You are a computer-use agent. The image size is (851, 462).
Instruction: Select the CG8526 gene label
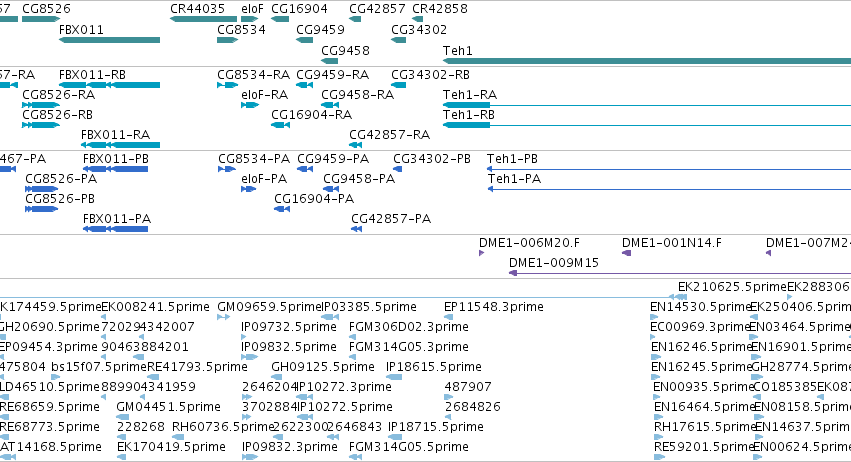pyautogui.click(x=46, y=9)
